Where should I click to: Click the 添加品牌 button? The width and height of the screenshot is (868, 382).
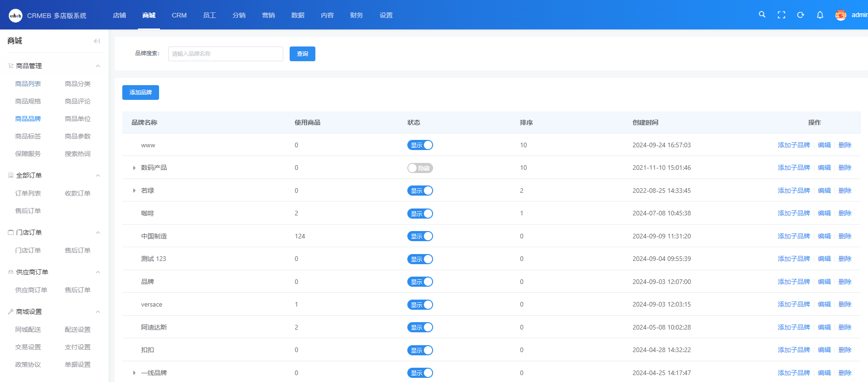pos(140,93)
